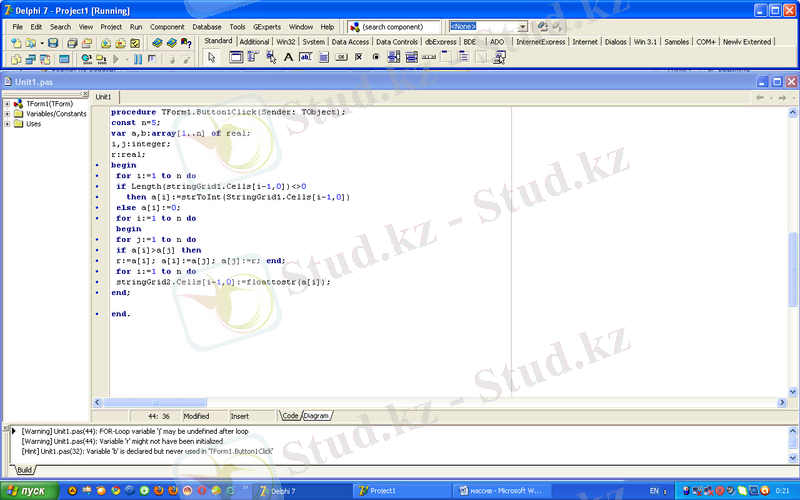Open dropdown beside editor forward navigation arrow
The height and width of the screenshot is (500, 800).
[793, 97]
